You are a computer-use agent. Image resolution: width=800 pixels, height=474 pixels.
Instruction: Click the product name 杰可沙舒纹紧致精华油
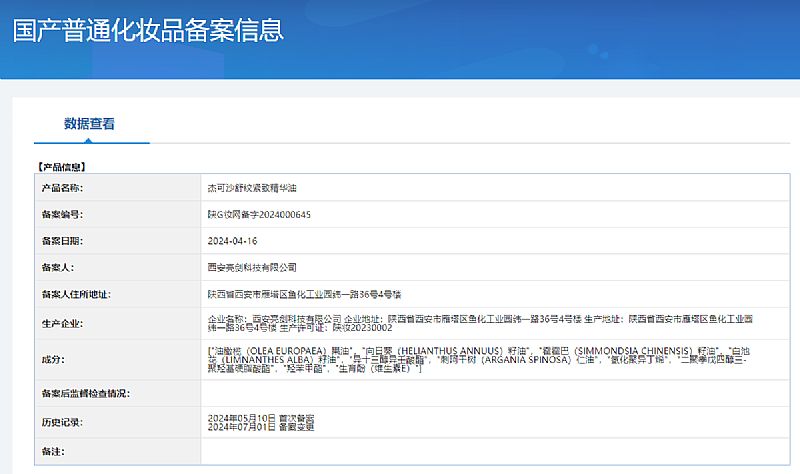click(x=251, y=188)
